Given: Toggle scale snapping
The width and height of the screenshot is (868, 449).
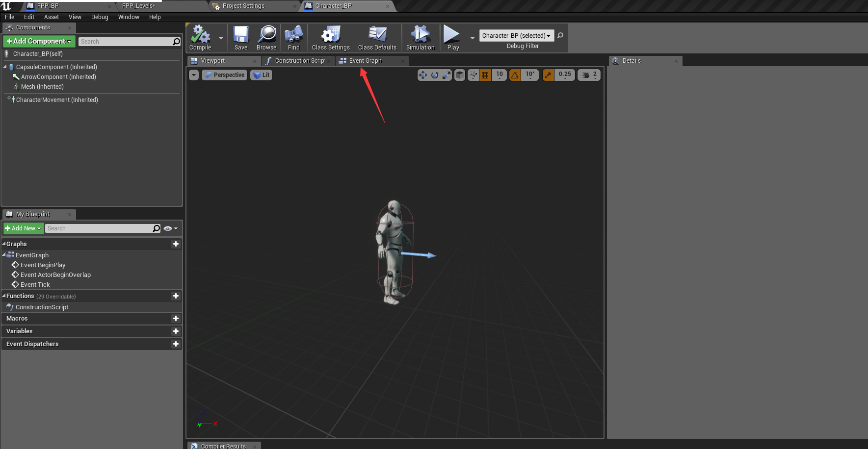Looking at the screenshot, I should click(548, 75).
